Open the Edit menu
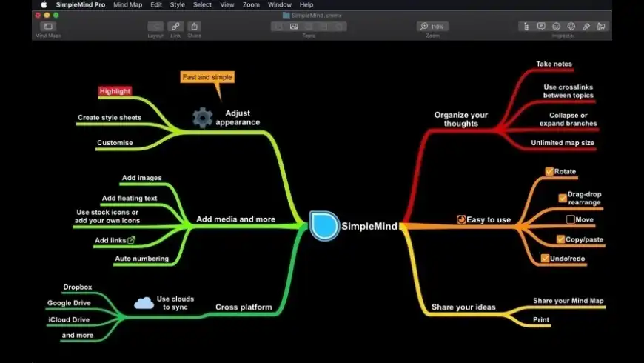 tap(156, 5)
